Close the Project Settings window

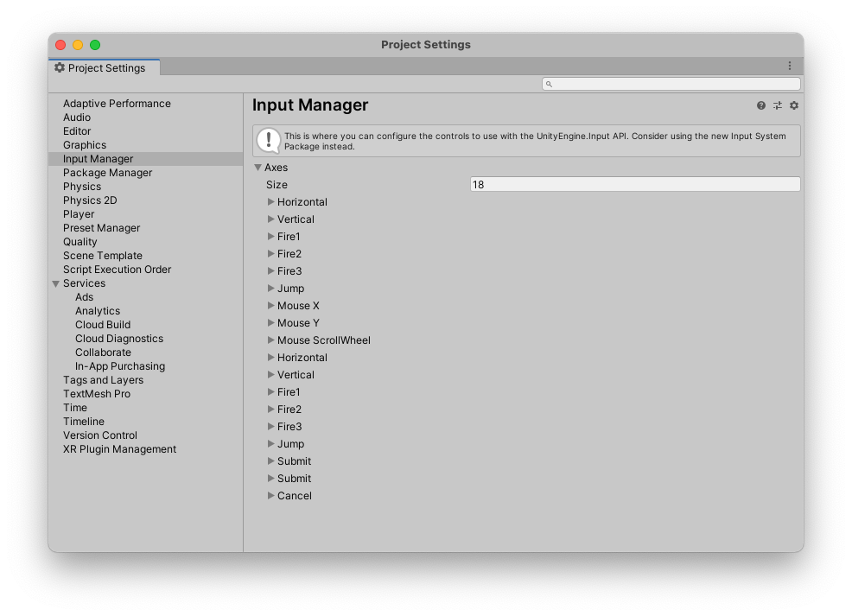click(x=60, y=45)
